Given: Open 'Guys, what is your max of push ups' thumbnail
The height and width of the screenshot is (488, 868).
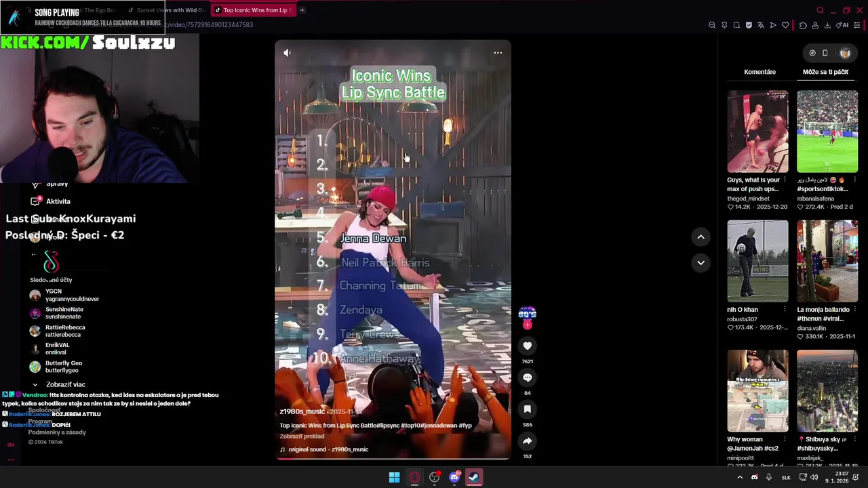Looking at the screenshot, I should 757,131.
